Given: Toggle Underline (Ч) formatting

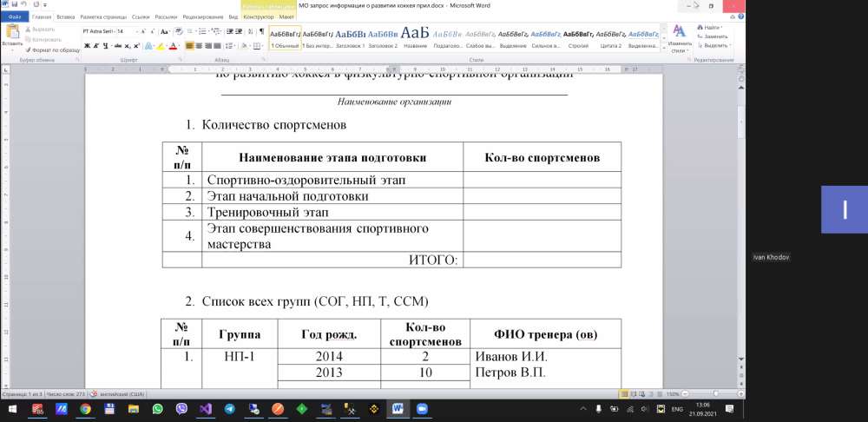Looking at the screenshot, I should pyautogui.click(x=105, y=45).
